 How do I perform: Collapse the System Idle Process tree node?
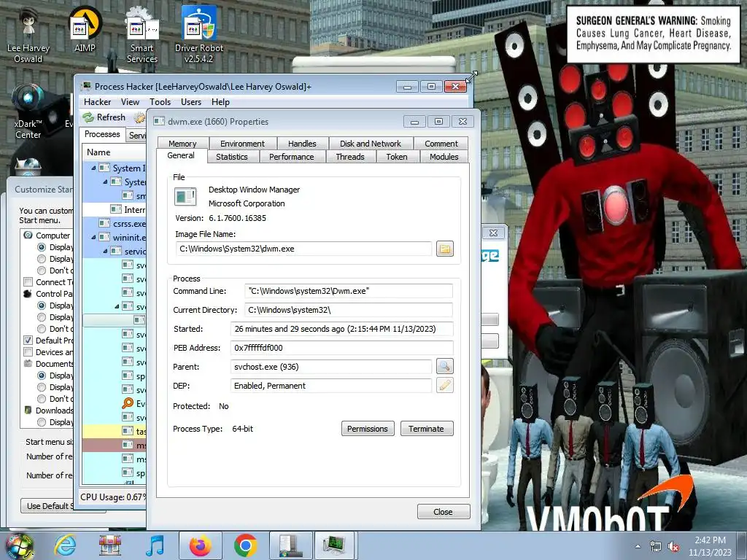[x=93, y=168]
